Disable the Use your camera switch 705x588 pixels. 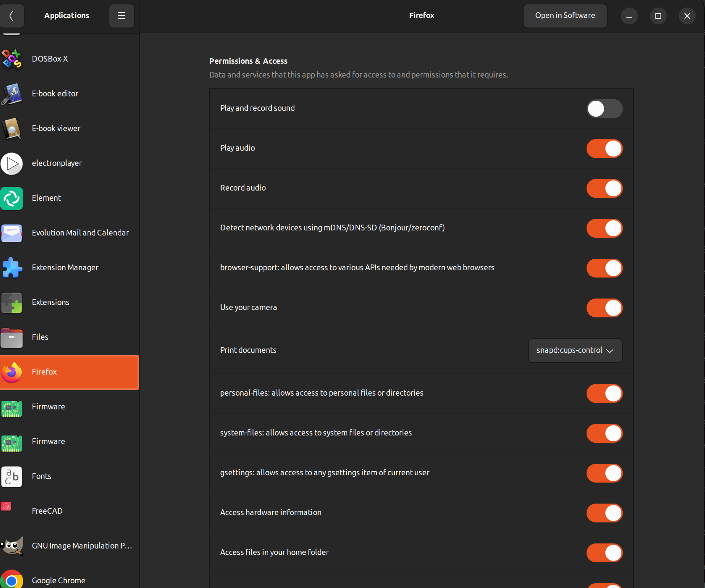[604, 308]
